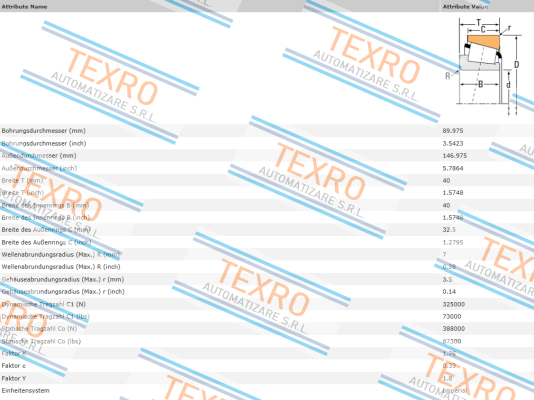Select the Breite T (mm) label
The width and height of the screenshot is (534, 400).
(x=22, y=180)
